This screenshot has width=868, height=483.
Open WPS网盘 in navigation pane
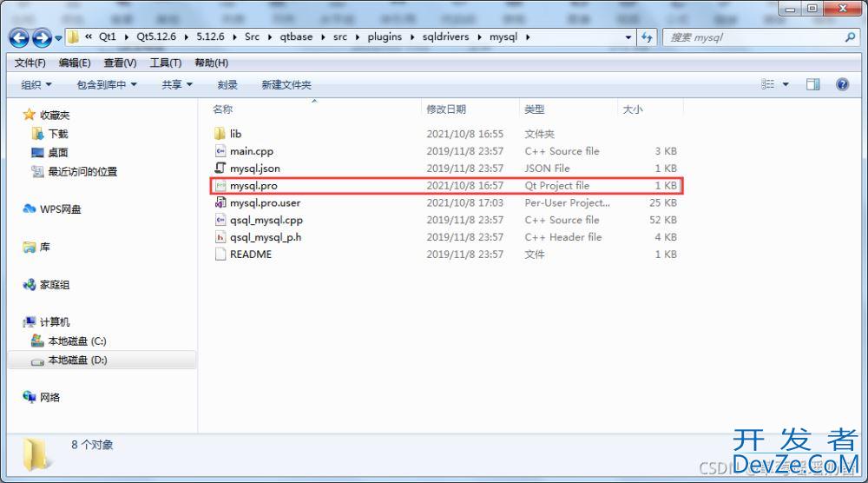61,208
